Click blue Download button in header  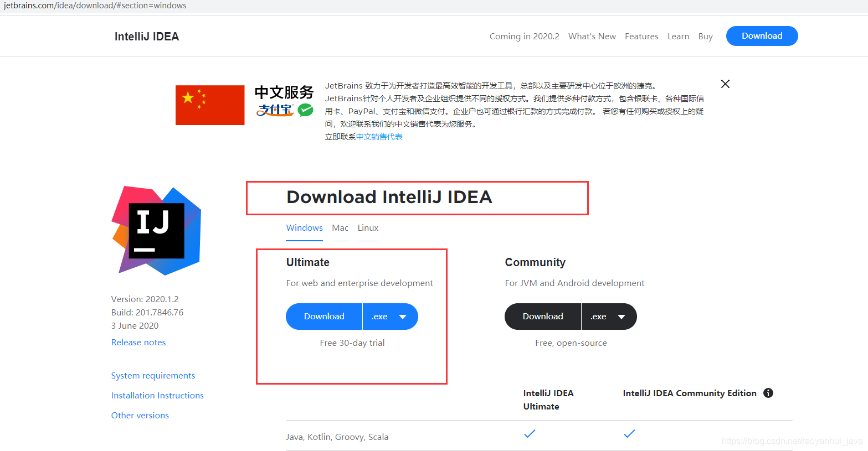tap(762, 36)
